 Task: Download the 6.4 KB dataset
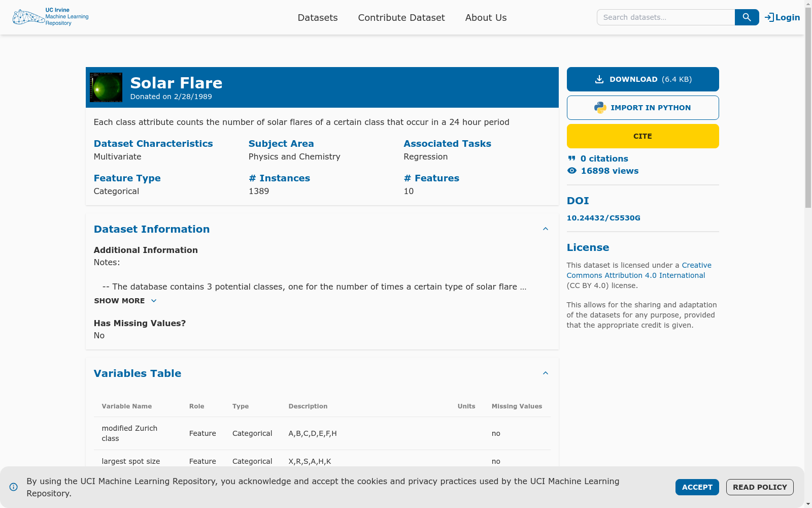[x=643, y=79]
